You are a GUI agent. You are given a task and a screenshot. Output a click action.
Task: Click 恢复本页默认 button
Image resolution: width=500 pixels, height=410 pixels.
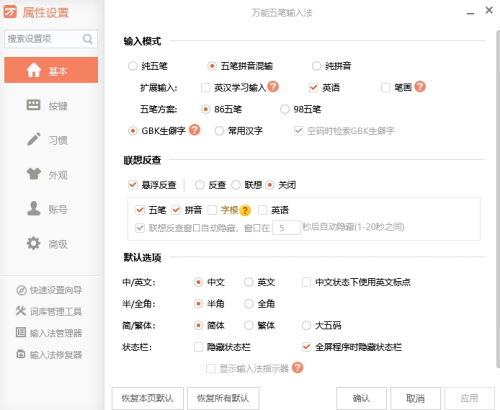coord(148,398)
